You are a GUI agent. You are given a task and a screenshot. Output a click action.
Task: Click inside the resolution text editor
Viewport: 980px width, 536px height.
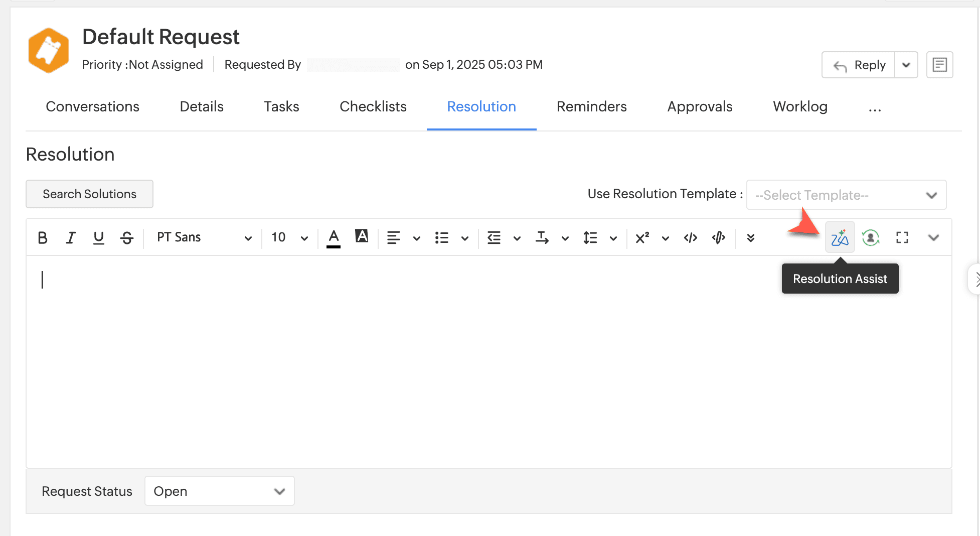pos(489,361)
